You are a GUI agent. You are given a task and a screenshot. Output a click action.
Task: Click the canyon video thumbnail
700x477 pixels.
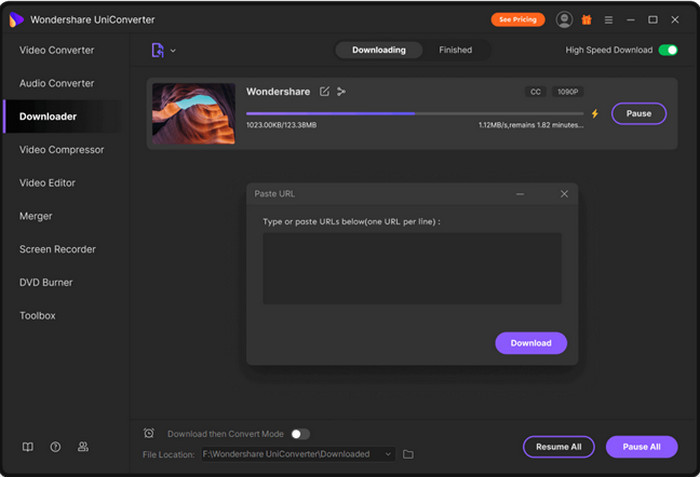click(194, 113)
